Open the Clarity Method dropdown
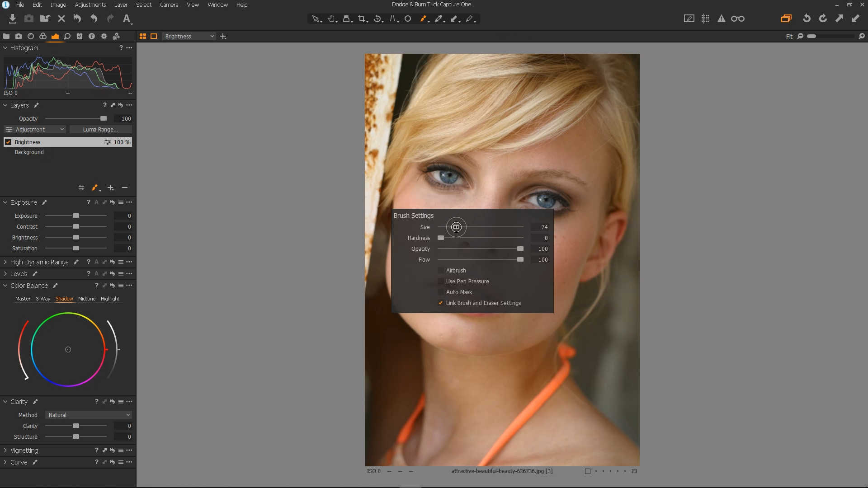 point(89,415)
